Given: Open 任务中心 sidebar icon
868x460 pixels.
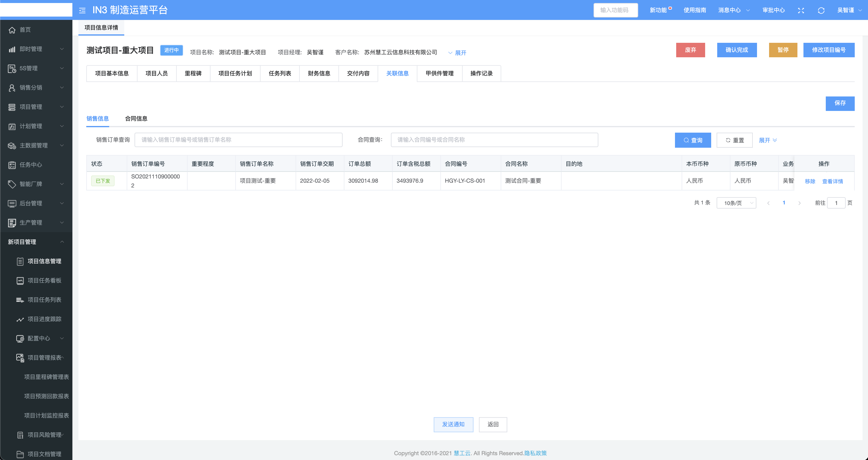Looking at the screenshot, I should (12, 165).
